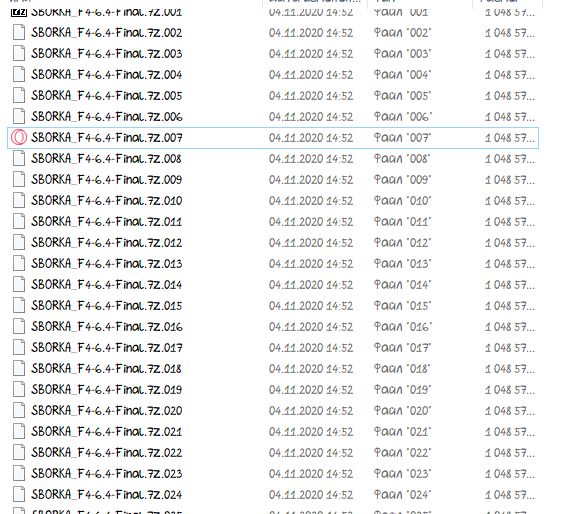
Task: Click the date cell of file .7z.014
Action: coord(311,285)
